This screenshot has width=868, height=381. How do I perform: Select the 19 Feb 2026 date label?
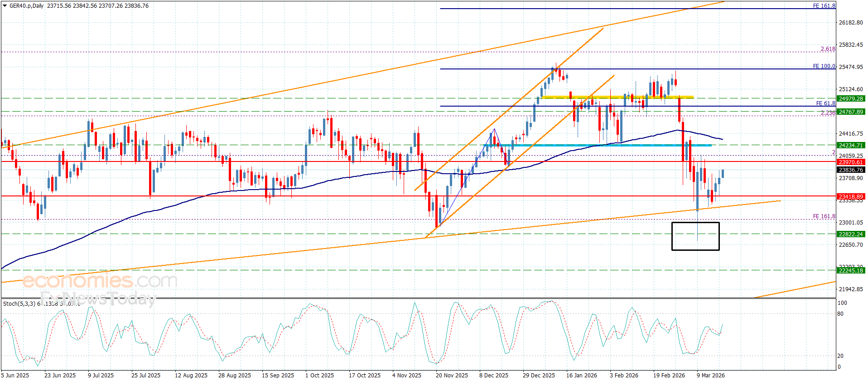669,376
